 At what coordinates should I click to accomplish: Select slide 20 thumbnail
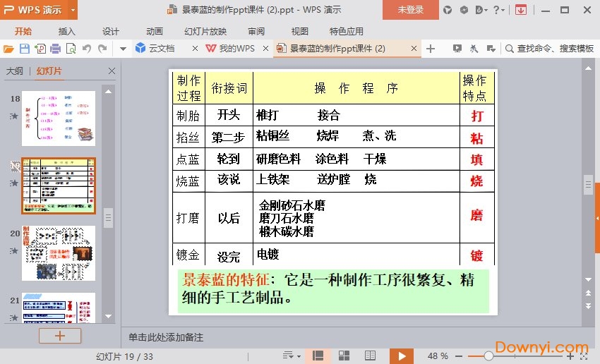[x=58, y=253]
